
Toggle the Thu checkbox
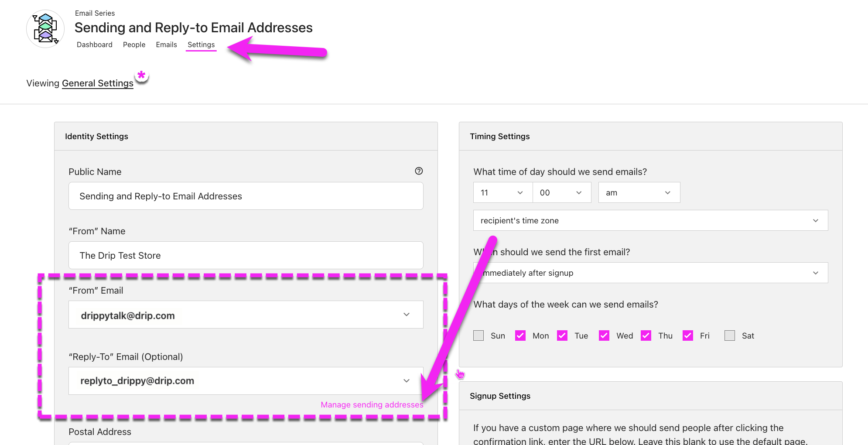click(646, 335)
